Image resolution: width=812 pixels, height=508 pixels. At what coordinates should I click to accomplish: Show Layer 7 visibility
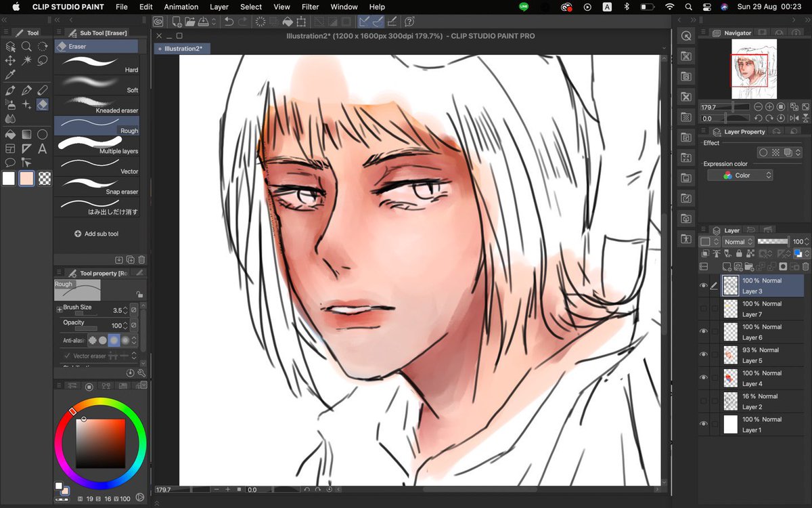click(x=703, y=309)
